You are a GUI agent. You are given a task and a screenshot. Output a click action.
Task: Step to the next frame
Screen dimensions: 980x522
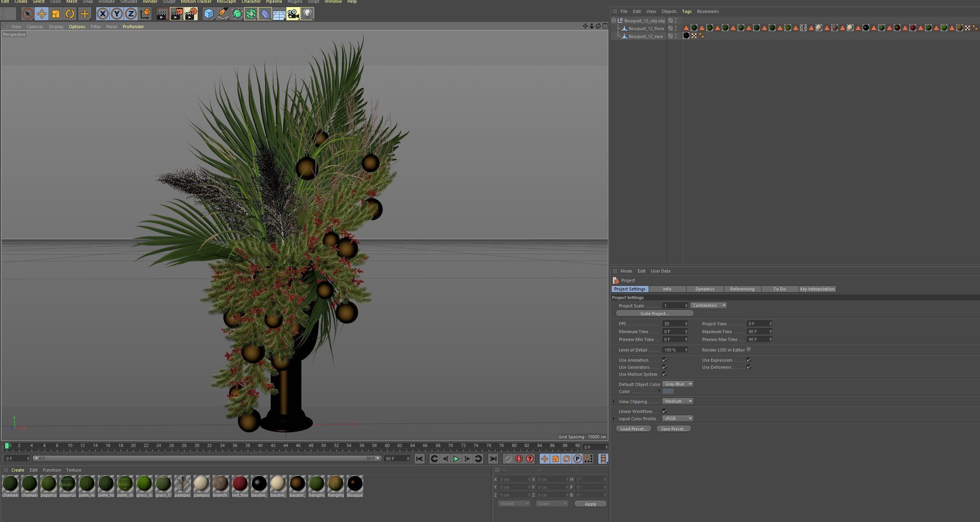pos(467,459)
